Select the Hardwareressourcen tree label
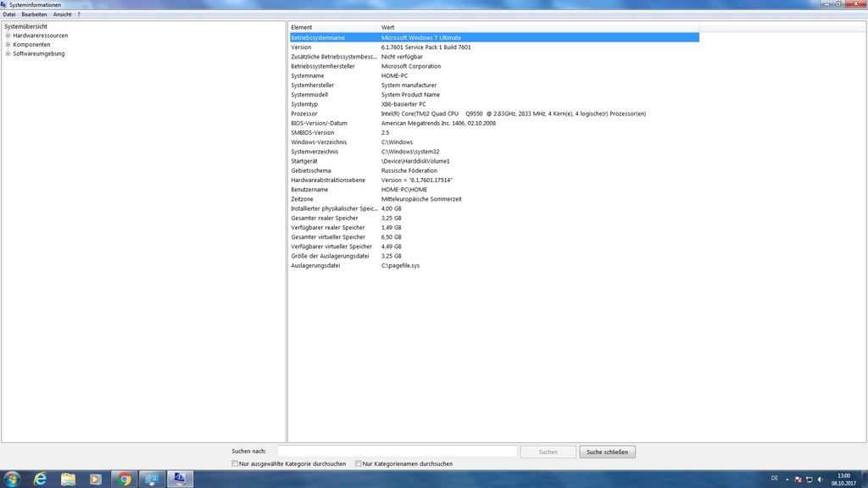The width and height of the screenshot is (868, 488). (41, 36)
